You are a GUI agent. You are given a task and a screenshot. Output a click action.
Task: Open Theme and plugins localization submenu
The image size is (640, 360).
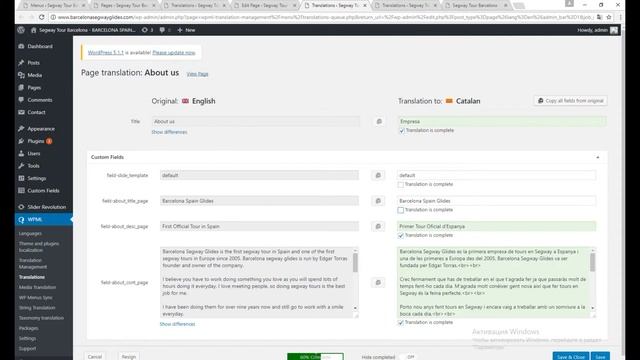(39, 247)
